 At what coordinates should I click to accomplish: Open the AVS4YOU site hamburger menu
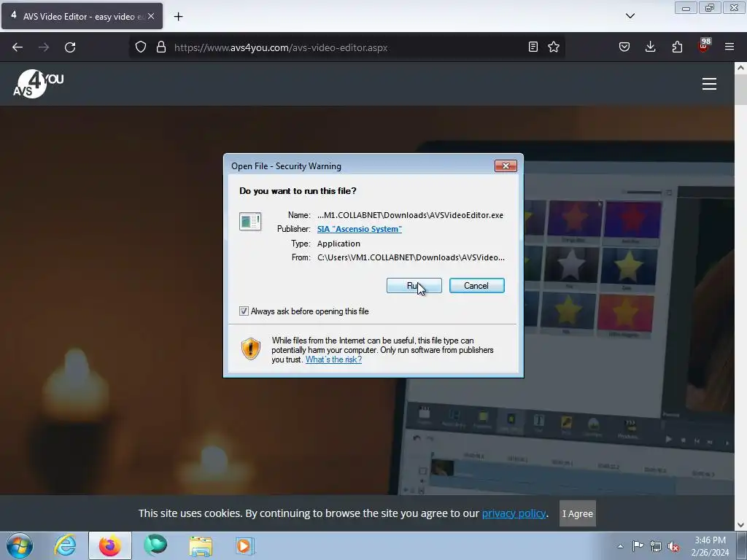709,84
